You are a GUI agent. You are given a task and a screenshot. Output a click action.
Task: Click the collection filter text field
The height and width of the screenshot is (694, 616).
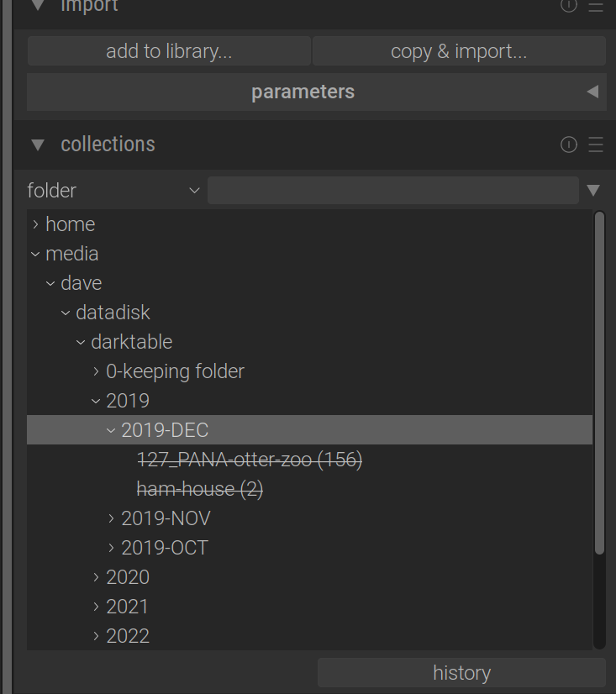point(392,191)
